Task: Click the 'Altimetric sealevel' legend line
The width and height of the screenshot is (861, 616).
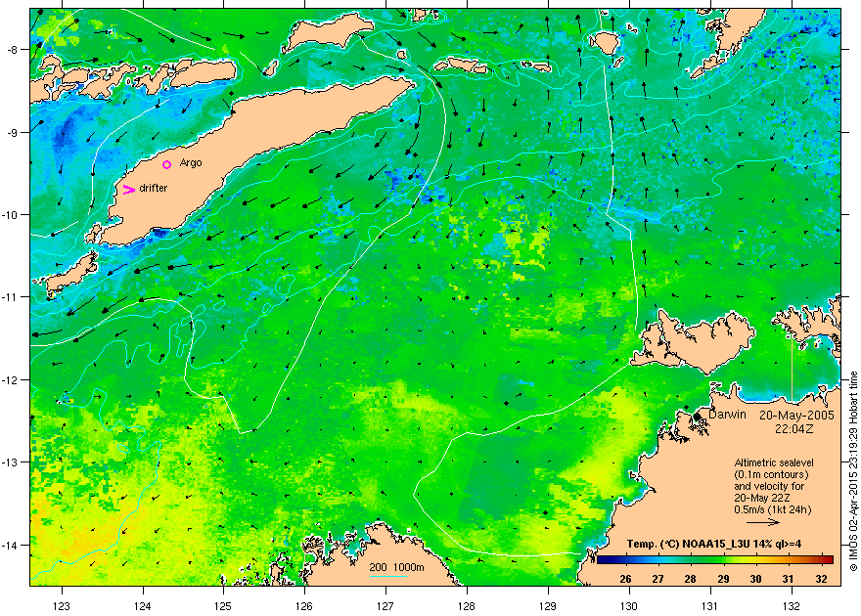Action: 774,462
